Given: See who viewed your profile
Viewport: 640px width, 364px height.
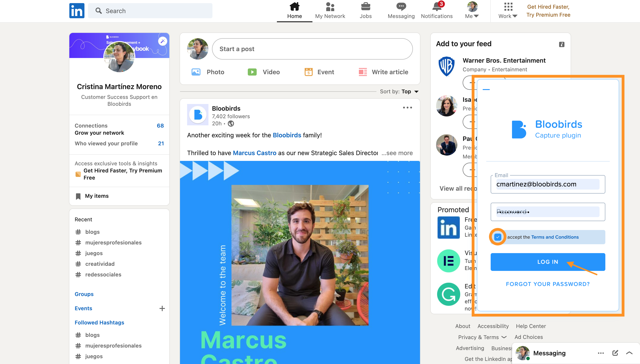Looking at the screenshot, I should point(119,144).
